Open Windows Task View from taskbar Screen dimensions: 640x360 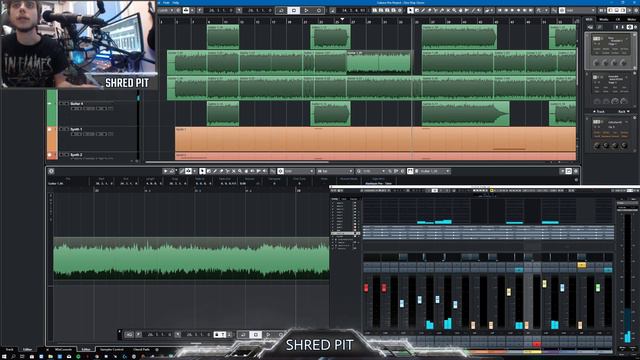22,356
